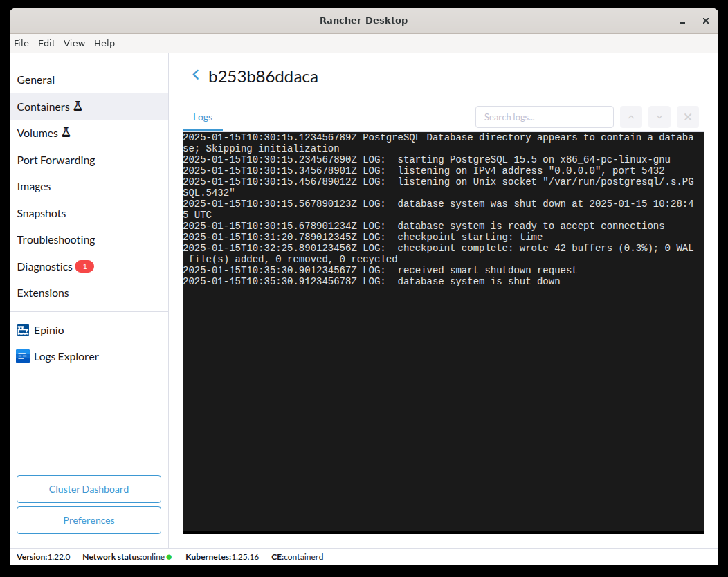This screenshot has width=728, height=577.
Task: Switch to the Logs tab
Action: coord(202,117)
